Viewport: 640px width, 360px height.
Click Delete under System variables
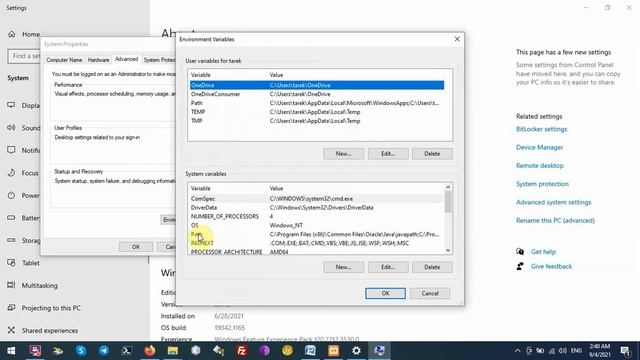[432, 267]
